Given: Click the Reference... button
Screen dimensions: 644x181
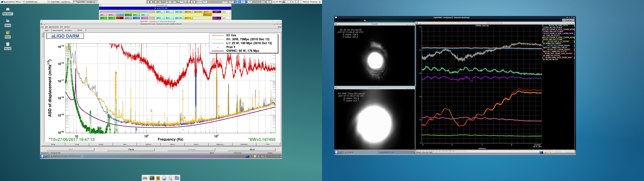Looking at the screenshot, I should point(220,144).
